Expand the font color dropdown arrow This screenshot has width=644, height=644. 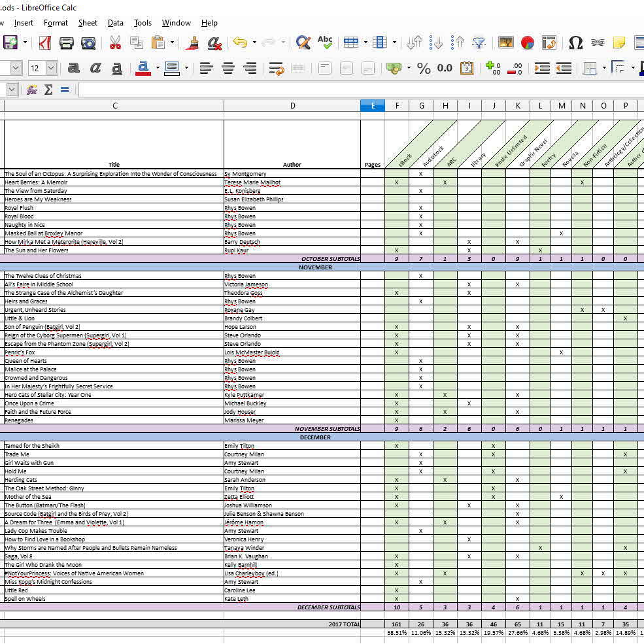coord(157,68)
